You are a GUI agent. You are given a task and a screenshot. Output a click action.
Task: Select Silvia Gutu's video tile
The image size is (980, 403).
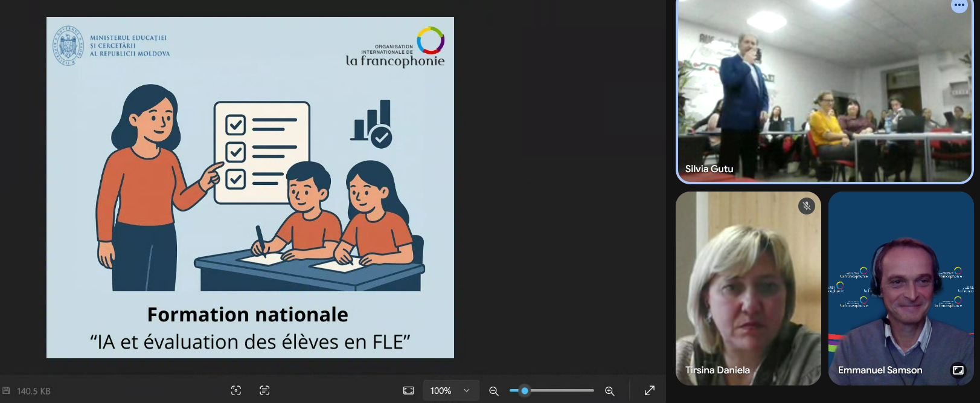pos(824,91)
